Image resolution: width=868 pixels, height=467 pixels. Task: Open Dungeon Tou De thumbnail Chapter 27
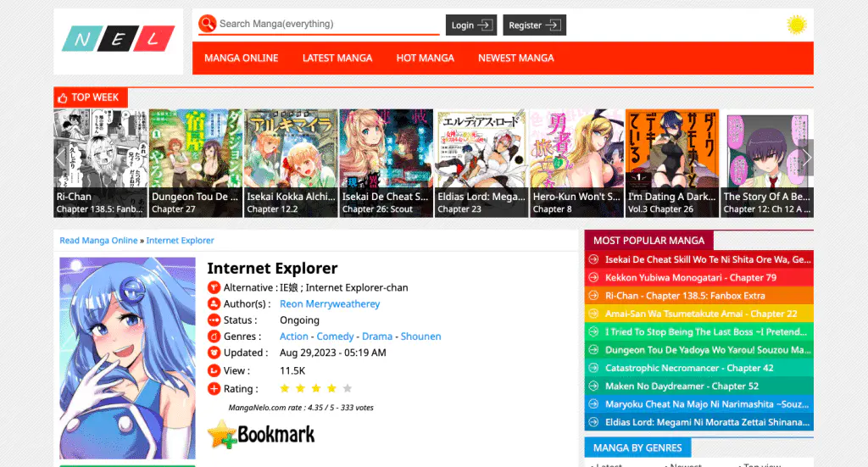[x=196, y=164]
